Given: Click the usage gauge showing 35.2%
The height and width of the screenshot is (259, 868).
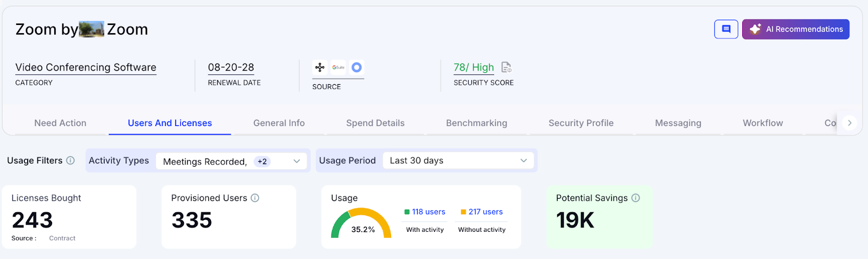Looking at the screenshot, I should click(361, 223).
